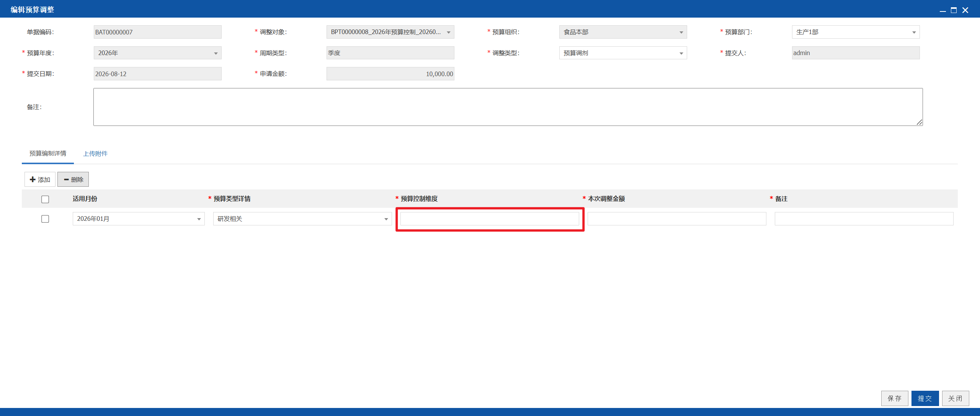Click the 保存 button

pos(895,398)
